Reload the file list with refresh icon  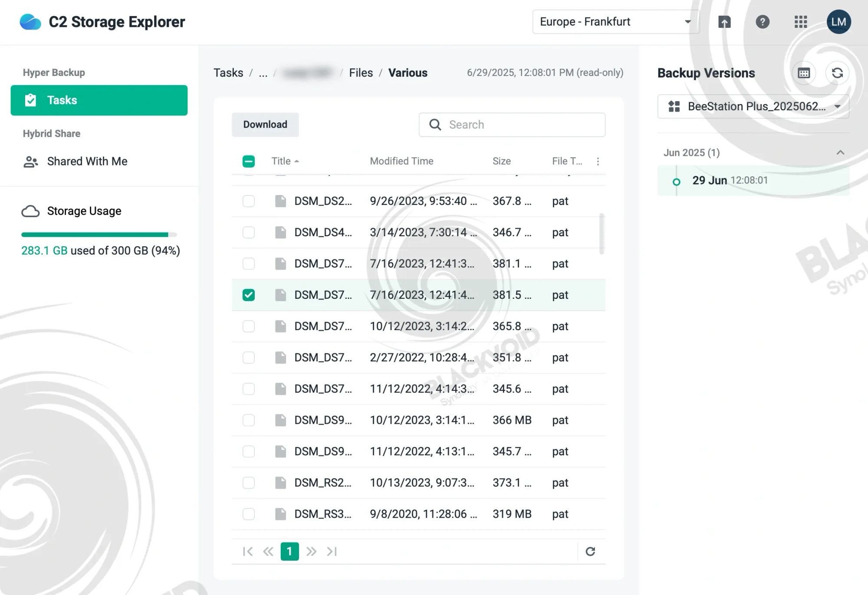(x=590, y=552)
